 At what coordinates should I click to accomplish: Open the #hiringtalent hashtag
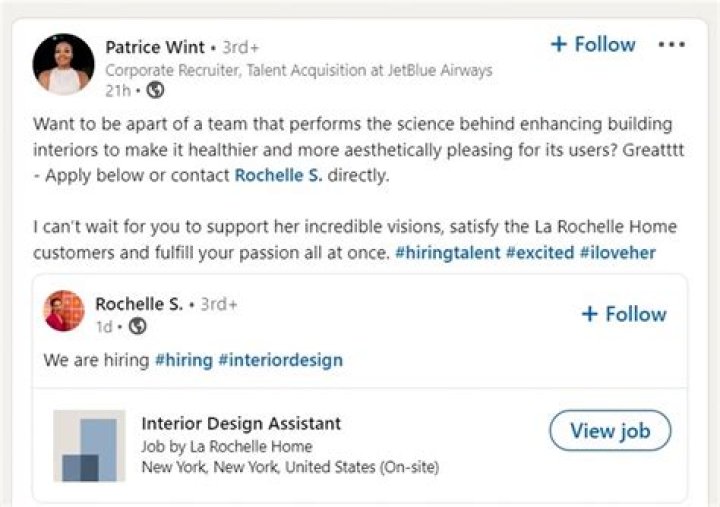click(447, 253)
